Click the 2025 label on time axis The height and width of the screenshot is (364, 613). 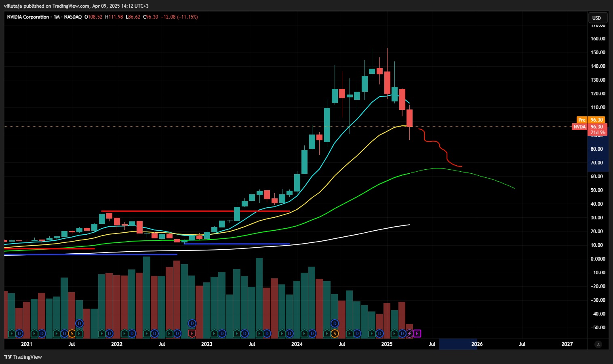click(x=387, y=344)
